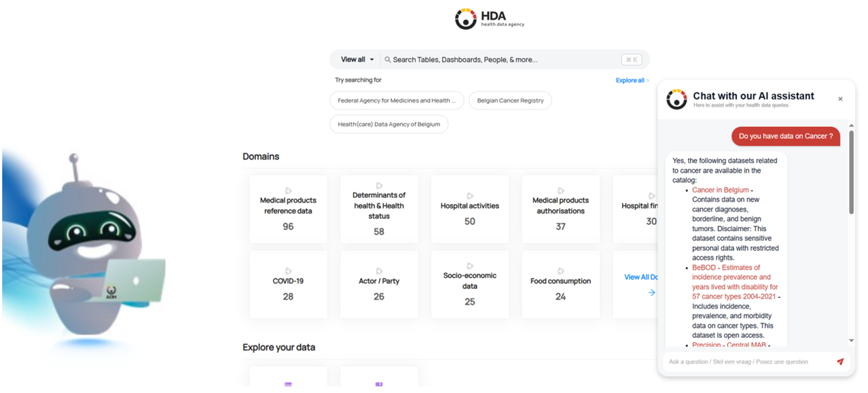This screenshot has height=393, width=868.
Task: Click the chat question input field
Action: (740, 362)
